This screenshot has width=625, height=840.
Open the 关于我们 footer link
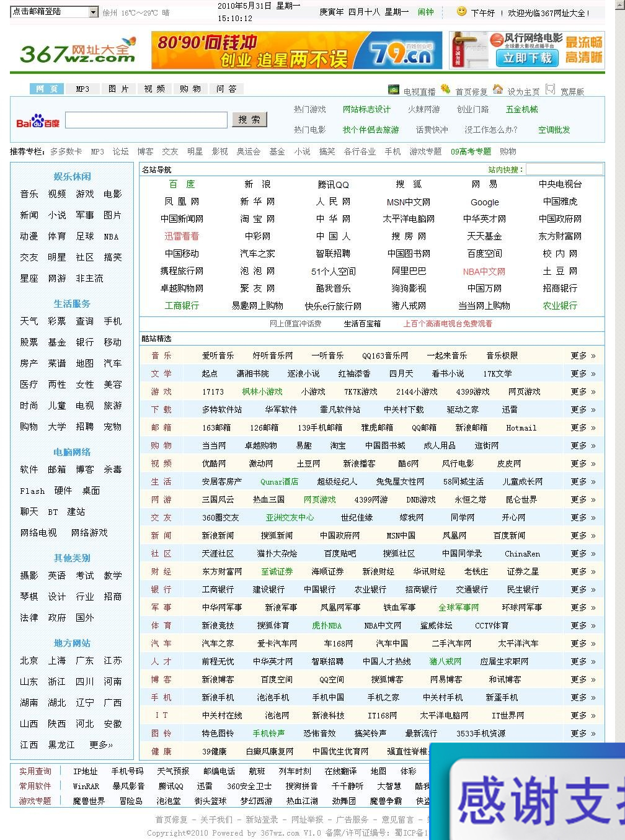(x=216, y=820)
